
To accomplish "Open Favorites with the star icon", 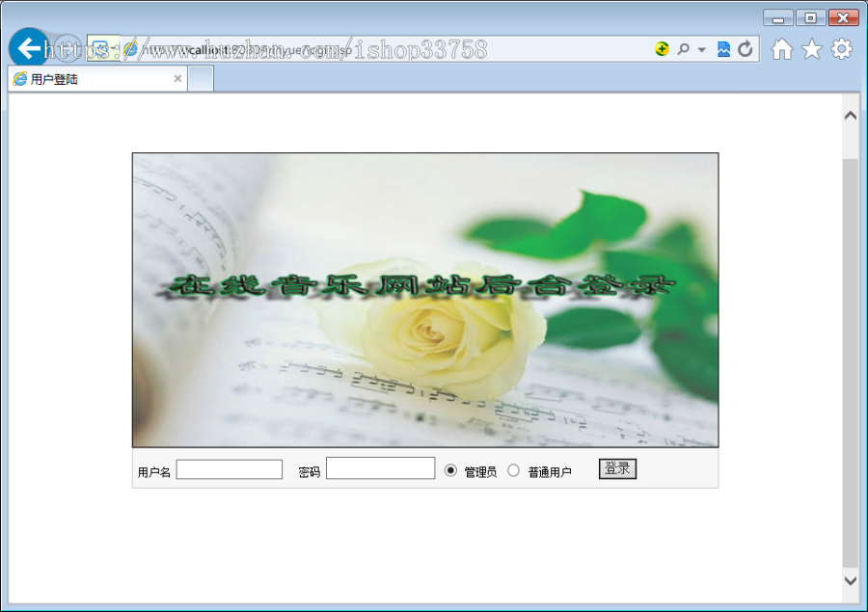I will click(x=811, y=49).
